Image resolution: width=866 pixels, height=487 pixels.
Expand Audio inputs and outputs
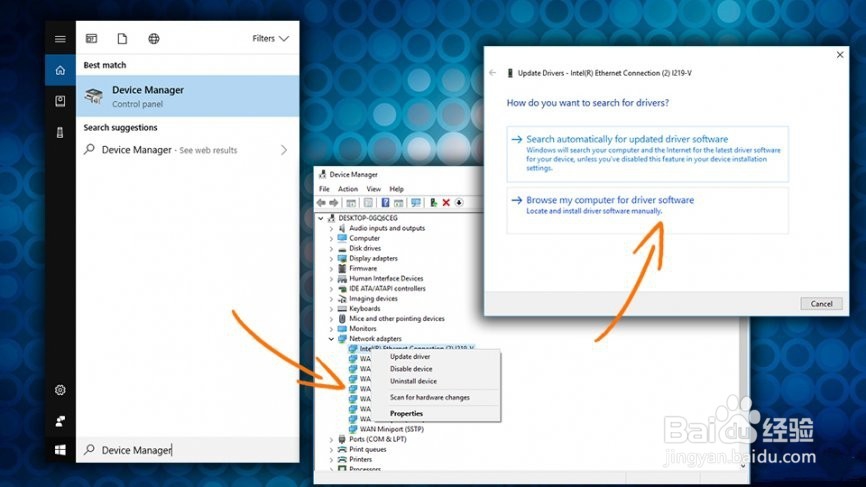click(x=331, y=228)
